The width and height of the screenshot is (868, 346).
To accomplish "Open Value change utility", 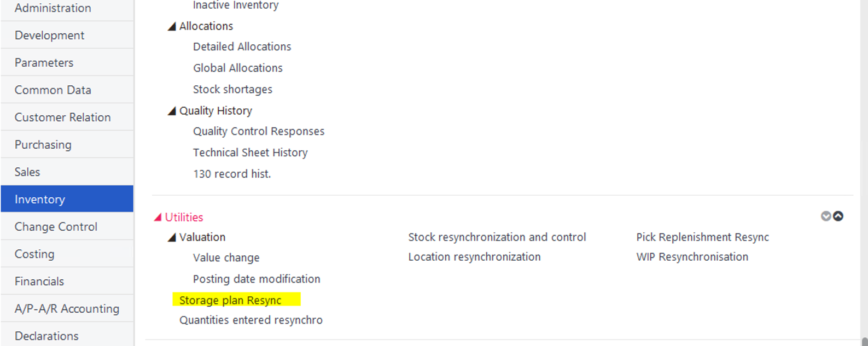I will click(x=226, y=258).
